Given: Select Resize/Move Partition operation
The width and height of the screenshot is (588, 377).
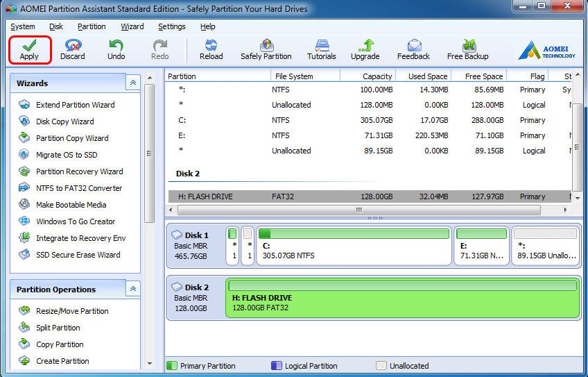Looking at the screenshot, I should [64, 311].
